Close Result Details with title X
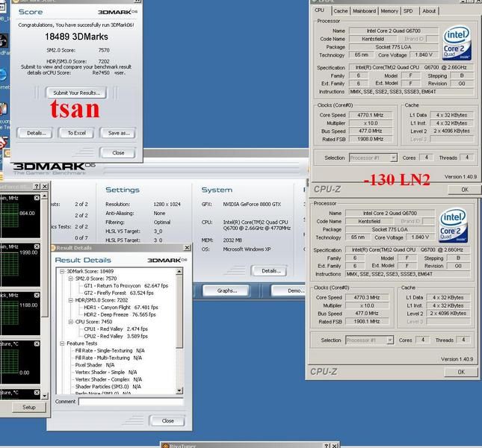 click(187, 247)
